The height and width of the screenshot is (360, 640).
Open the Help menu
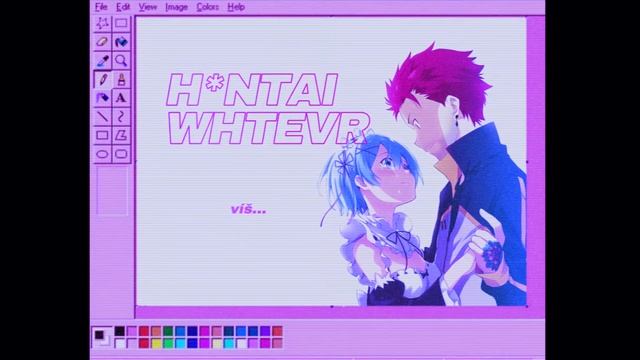[236, 7]
